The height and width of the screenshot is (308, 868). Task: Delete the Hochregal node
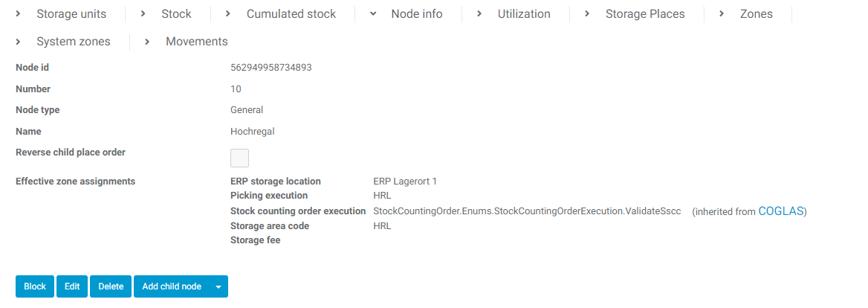point(111,286)
